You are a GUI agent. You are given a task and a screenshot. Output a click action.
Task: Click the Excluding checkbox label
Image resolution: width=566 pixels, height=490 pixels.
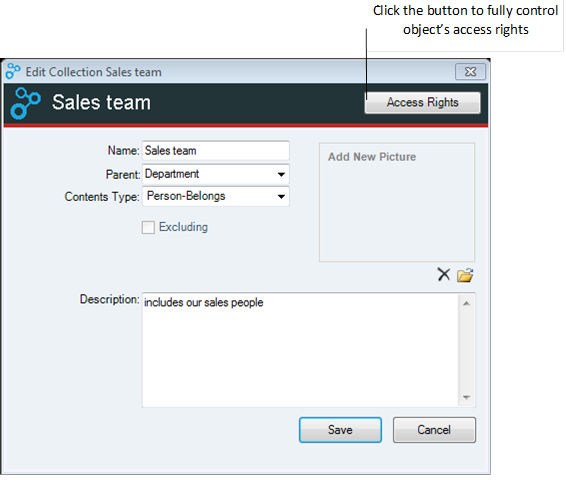(x=183, y=227)
